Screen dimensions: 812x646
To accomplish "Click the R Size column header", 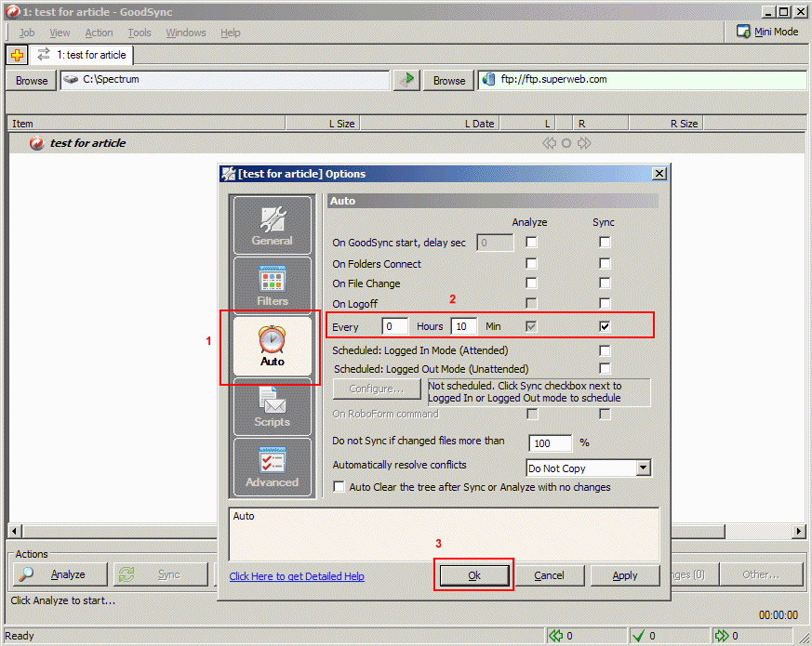I will coord(666,124).
